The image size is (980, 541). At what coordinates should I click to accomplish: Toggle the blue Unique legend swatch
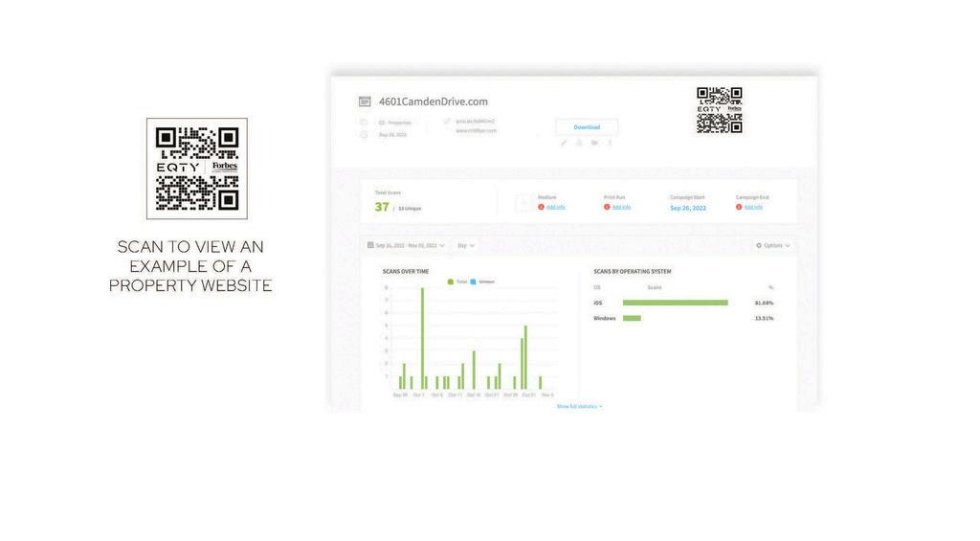[x=473, y=282]
